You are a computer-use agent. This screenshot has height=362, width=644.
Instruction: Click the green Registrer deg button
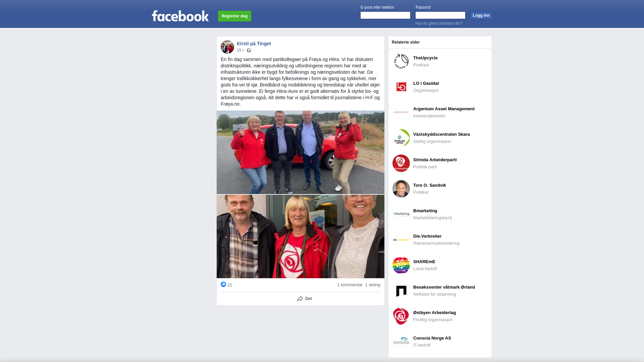pyautogui.click(x=234, y=16)
